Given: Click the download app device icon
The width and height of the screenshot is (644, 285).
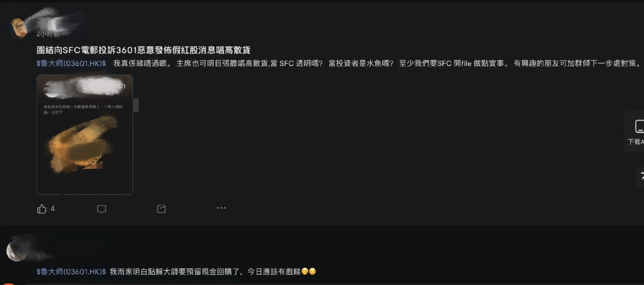Looking at the screenshot, I should (x=640, y=126).
